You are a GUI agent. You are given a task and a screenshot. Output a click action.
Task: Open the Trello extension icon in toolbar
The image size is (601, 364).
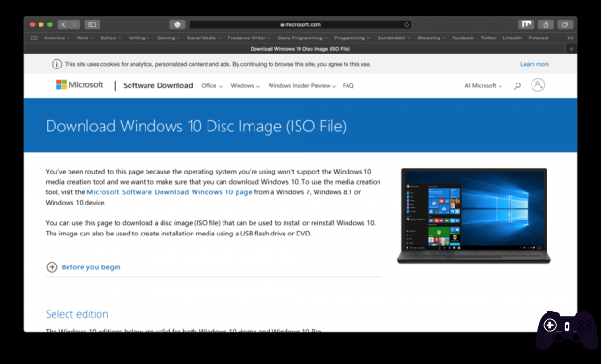pos(526,24)
